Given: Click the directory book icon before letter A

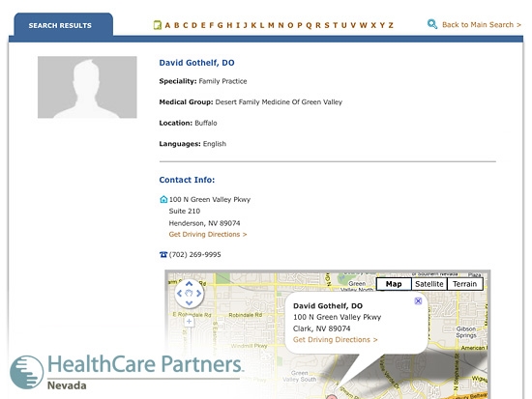Looking at the screenshot, I should (158, 25).
